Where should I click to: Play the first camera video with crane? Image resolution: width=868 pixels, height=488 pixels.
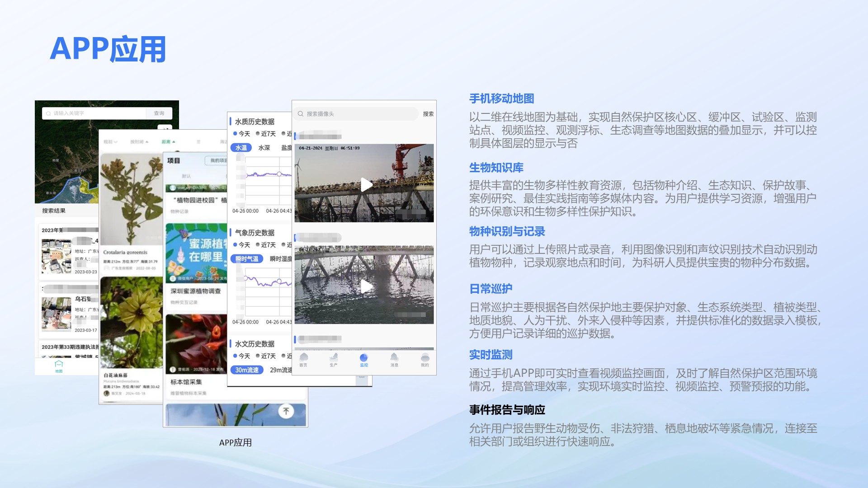coord(366,185)
